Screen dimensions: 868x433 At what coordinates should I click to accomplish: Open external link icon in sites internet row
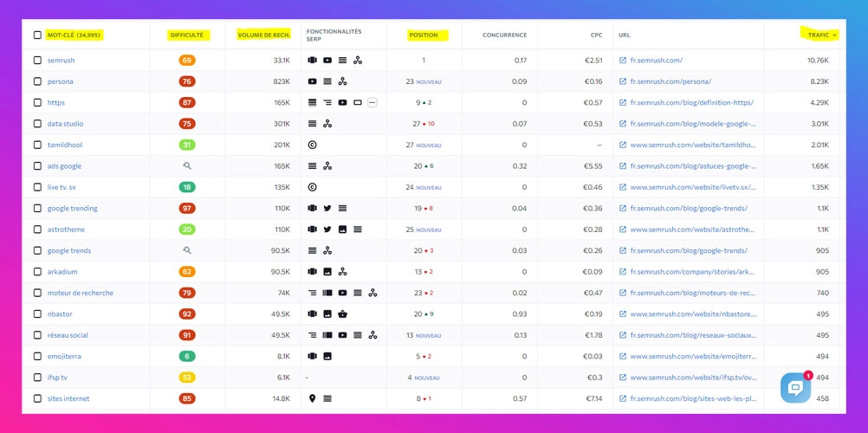[623, 398]
